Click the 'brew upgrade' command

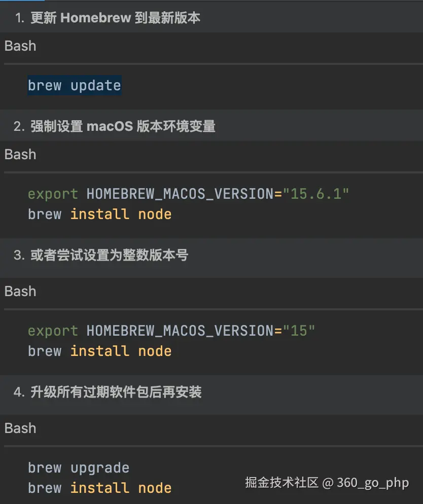pos(78,468)
